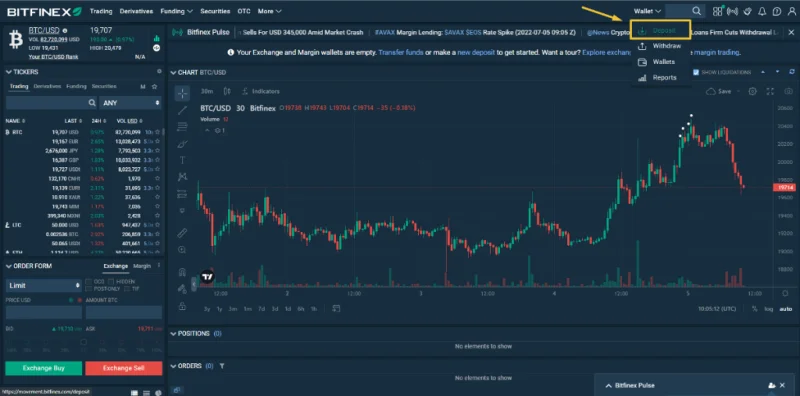Viewport: 800px width, 396px height.
Task: Select the trend line drawing tool
Action: [x=183, y=110]
